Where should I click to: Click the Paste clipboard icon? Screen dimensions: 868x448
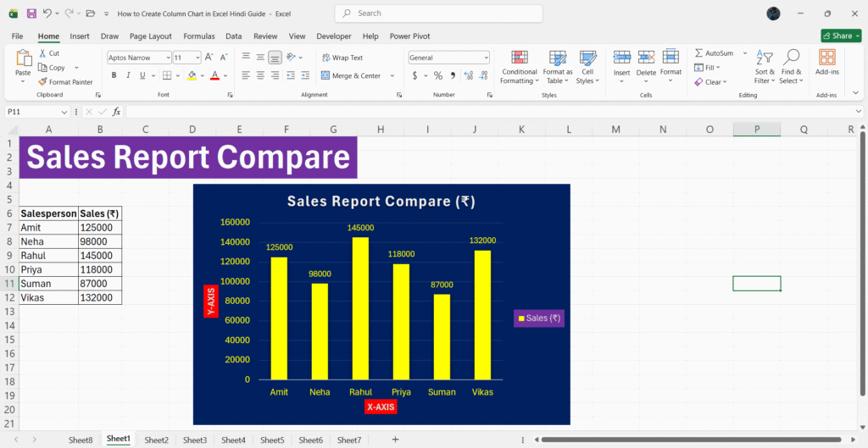click(23, 58)
